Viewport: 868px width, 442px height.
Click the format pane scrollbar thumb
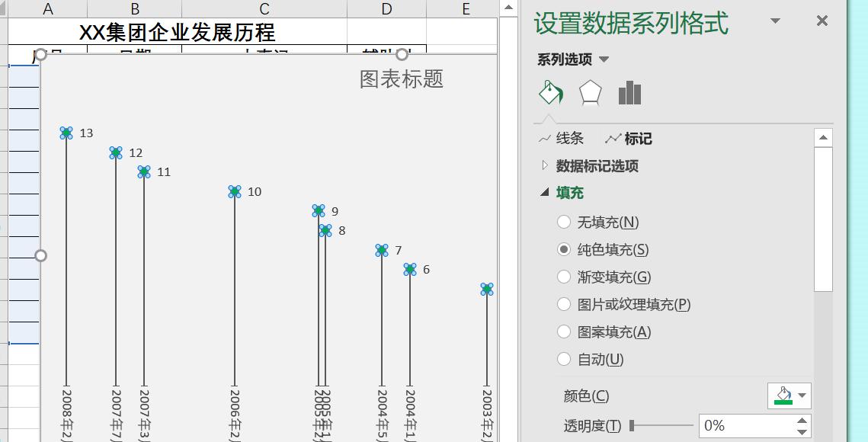point(823,219)
